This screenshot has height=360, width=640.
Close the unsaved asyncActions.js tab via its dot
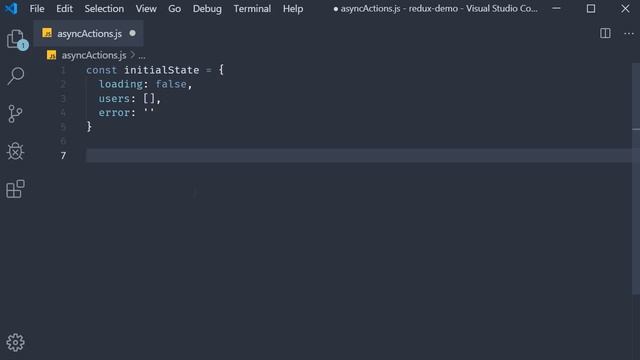click(x=132, y=33)
